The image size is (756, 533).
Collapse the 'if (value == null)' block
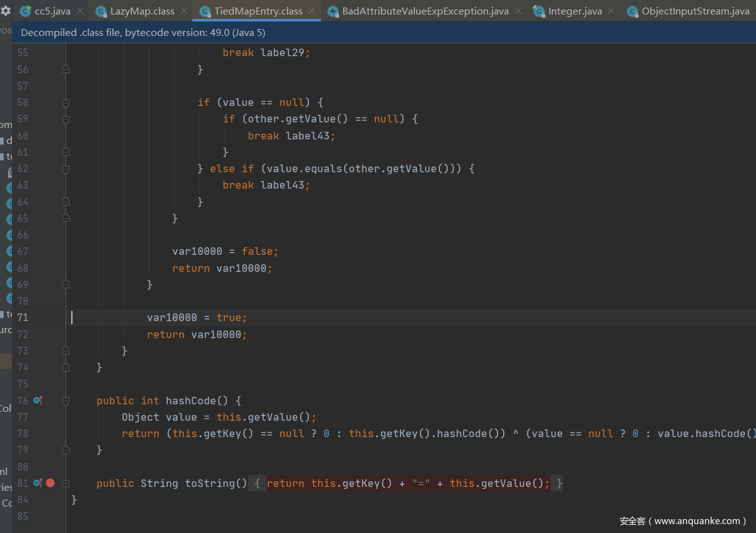(x=66, y=102)
